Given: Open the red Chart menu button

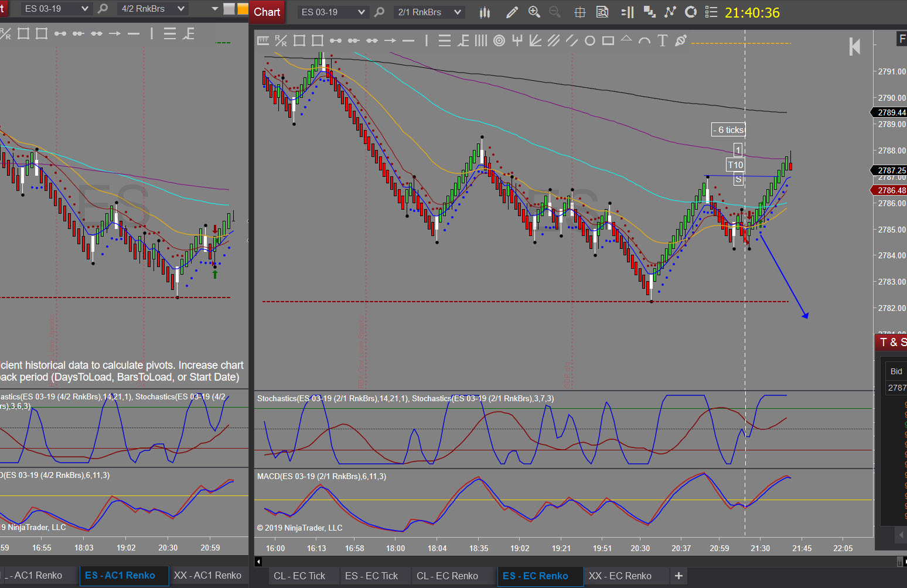Looking at the screenshot, I should point(267,12).
